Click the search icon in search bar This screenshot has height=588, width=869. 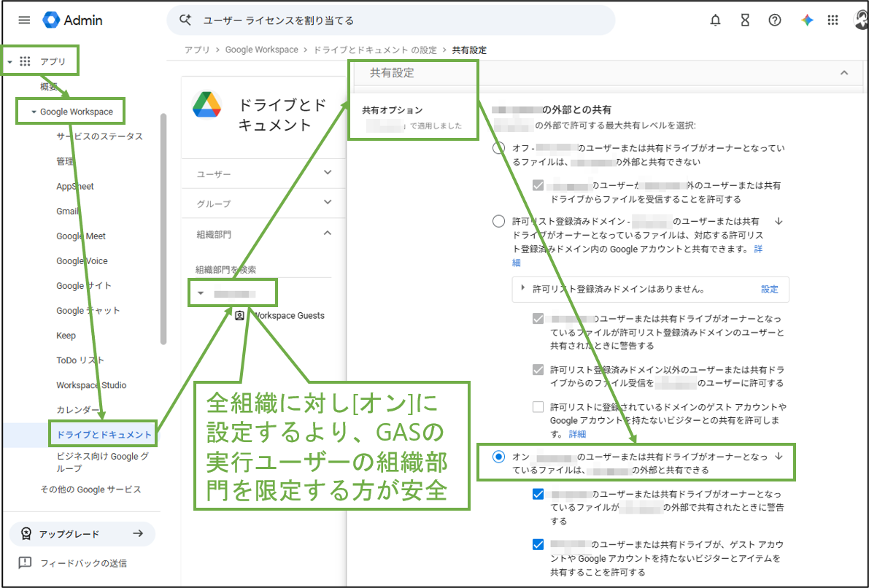tap(185, 20)
